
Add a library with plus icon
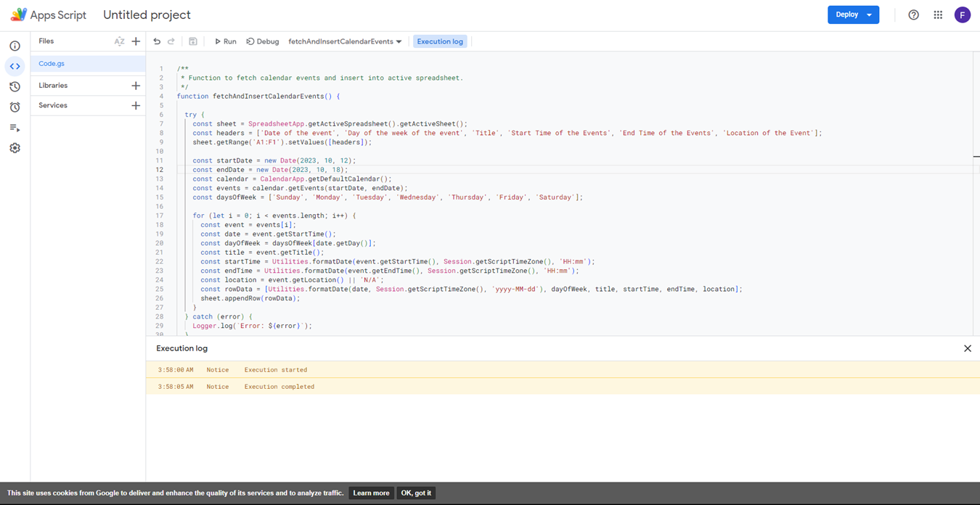pos(136,86)
